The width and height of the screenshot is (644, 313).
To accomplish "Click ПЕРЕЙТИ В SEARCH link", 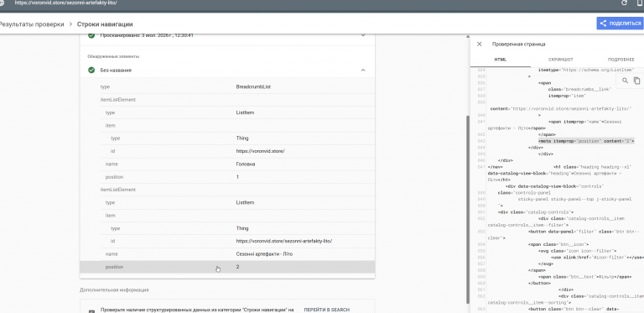I will point(326,310).
